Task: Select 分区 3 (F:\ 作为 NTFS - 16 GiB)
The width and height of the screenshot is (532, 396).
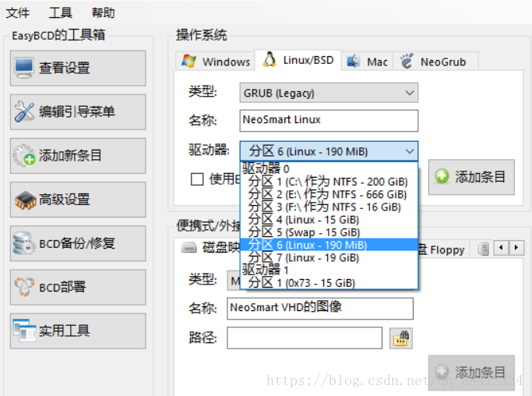Action: [329, 207]
